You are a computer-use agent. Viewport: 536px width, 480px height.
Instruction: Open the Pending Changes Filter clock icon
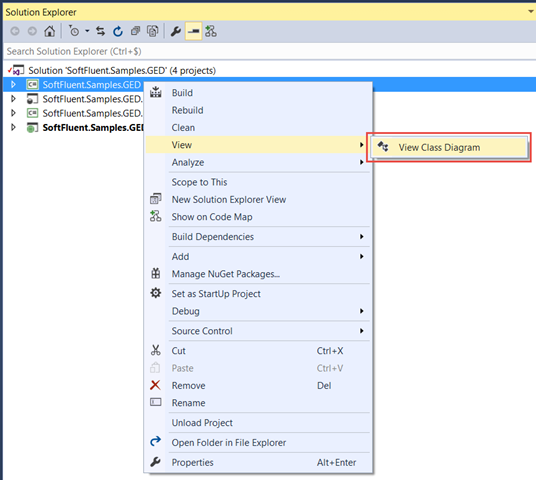coord(73,31)
